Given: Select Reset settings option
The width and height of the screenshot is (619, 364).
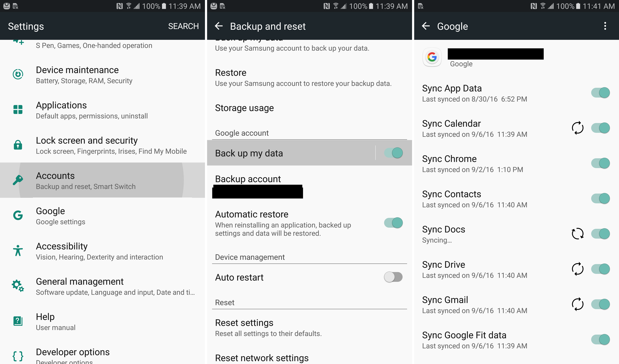Looking at the screenshot, I should click(309, 327).
